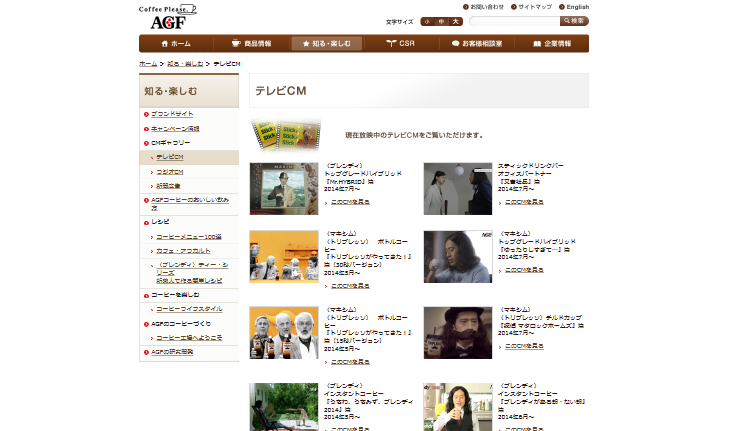Open コーヒー工場へようこそ in the sidebar
Viewport: 729px width, 431px height.
[x=189, y=338]
